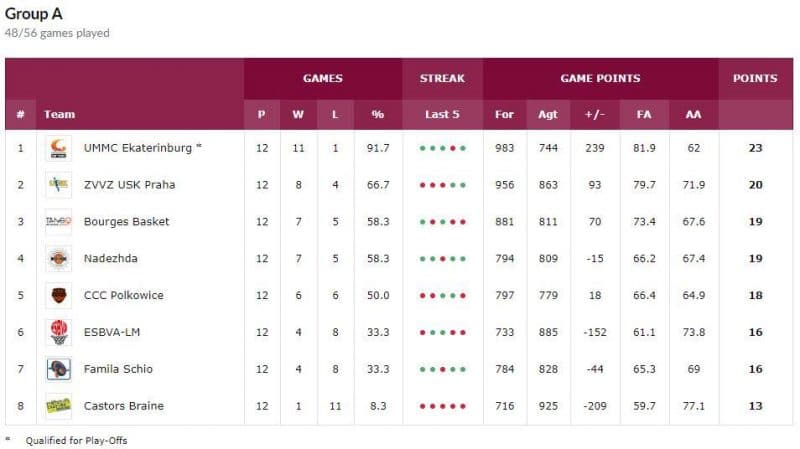Click the Team column header
This screenshot has height=449, width=800.
click(x=59, y=114)
